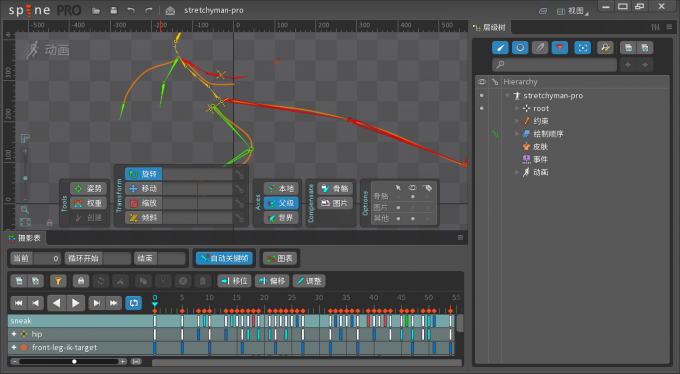Key the 移动 translation value
This screenshot has height=374, width=680.
[239, 189]
